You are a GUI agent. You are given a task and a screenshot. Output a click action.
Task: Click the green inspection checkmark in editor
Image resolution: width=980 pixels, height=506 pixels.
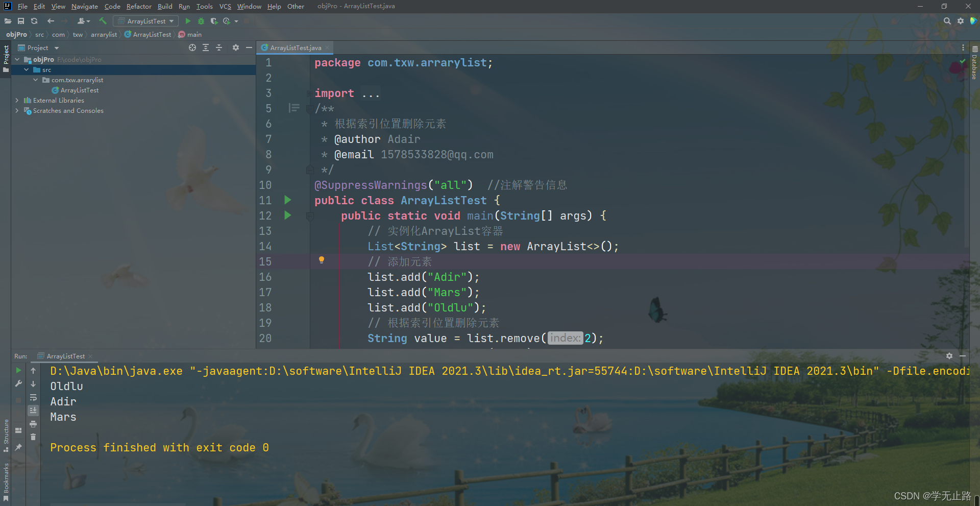(963, 61)
